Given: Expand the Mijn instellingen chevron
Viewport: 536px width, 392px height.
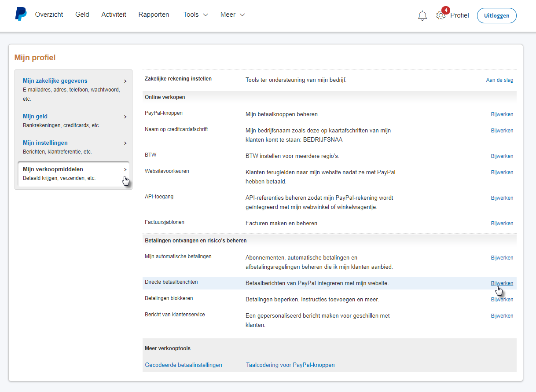Looking at the screenshot, I should (125, 143).
